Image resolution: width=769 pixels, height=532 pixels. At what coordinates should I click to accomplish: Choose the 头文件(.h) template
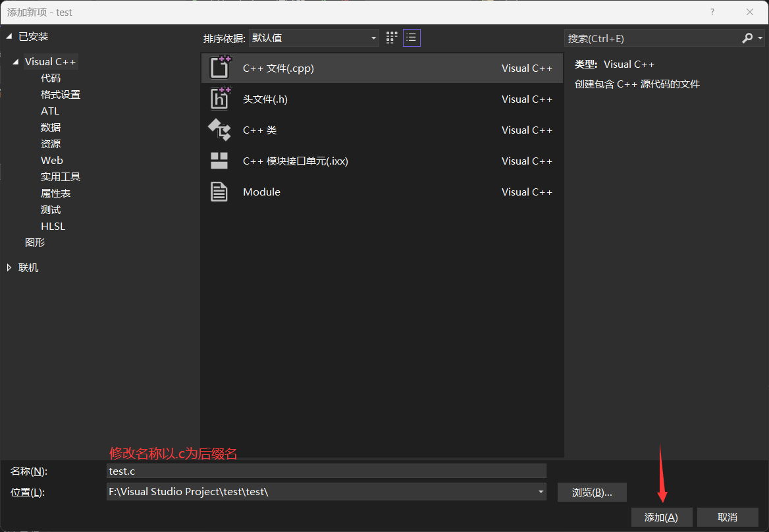pyautogui.click(x=382, y=99)
